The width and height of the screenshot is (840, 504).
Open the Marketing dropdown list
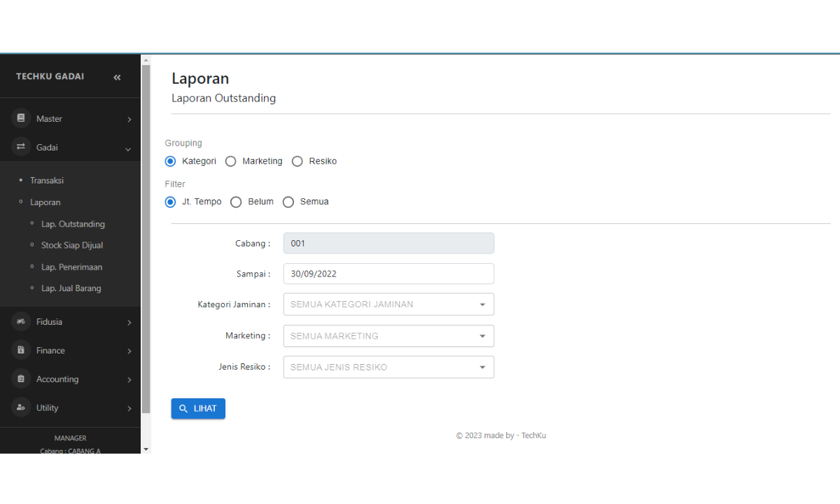tap(388, 336)
